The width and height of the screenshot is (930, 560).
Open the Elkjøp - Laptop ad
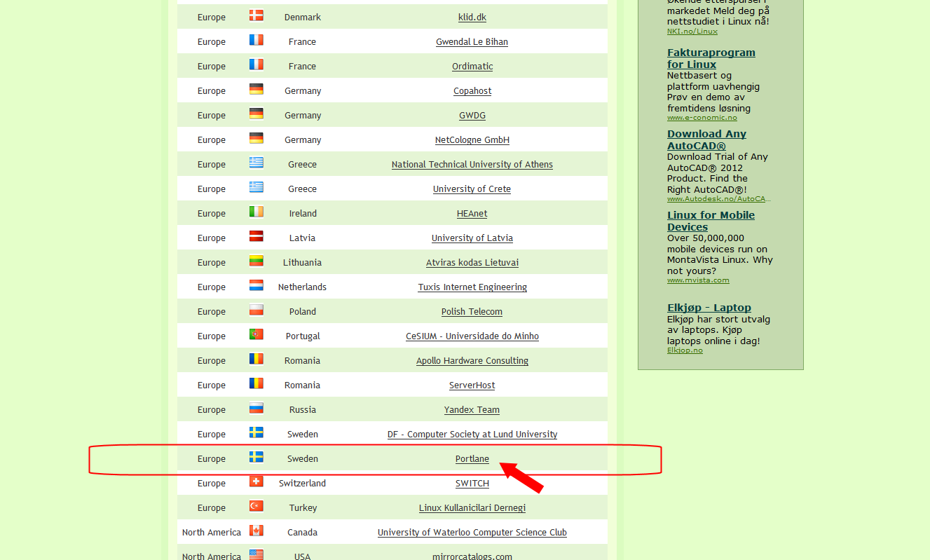pos(709,308)
